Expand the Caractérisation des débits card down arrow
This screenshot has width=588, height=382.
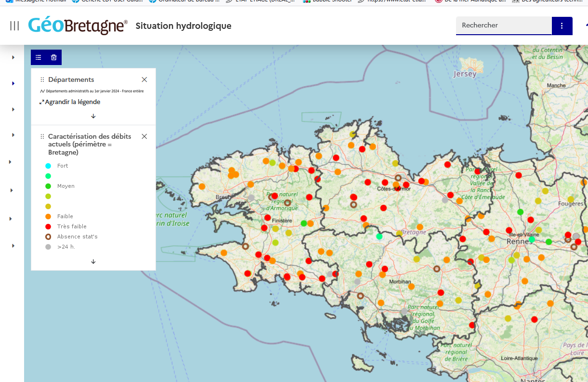(x=93, y=262)
